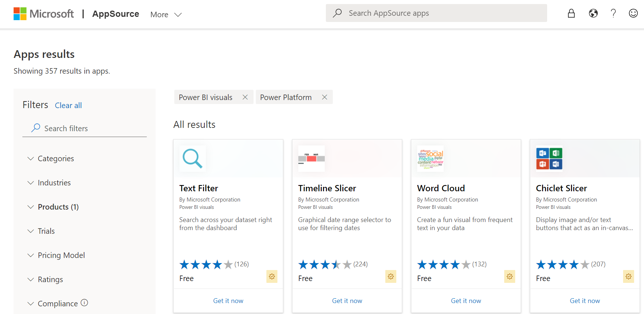
Task: Click the Text Filter magnifier thumbnail
Action: click(x=193, y=159)
